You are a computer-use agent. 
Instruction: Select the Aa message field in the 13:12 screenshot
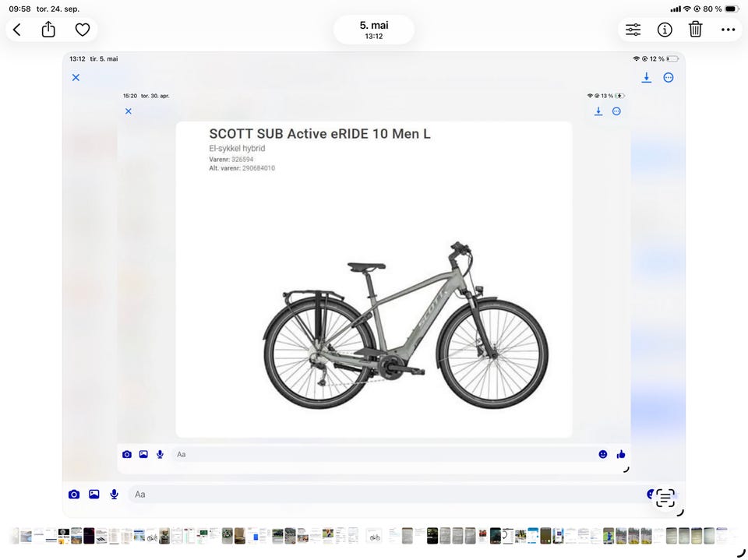386,494
